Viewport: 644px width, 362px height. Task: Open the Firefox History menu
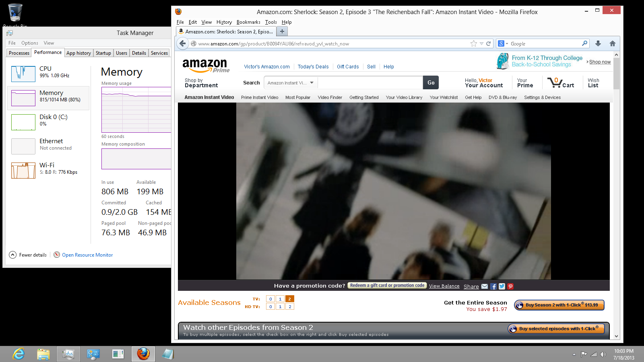224,22
